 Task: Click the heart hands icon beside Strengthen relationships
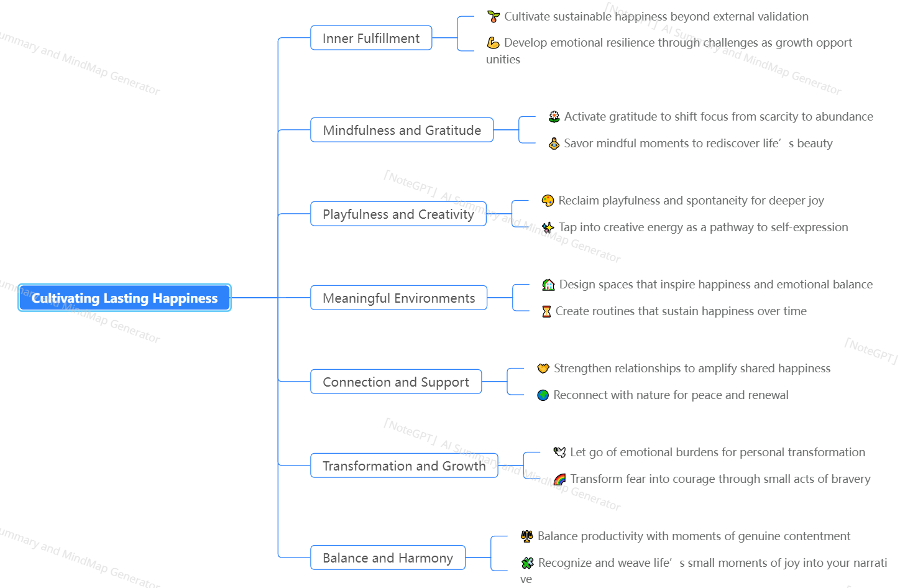pyautogui.click(x=543, y=369)
